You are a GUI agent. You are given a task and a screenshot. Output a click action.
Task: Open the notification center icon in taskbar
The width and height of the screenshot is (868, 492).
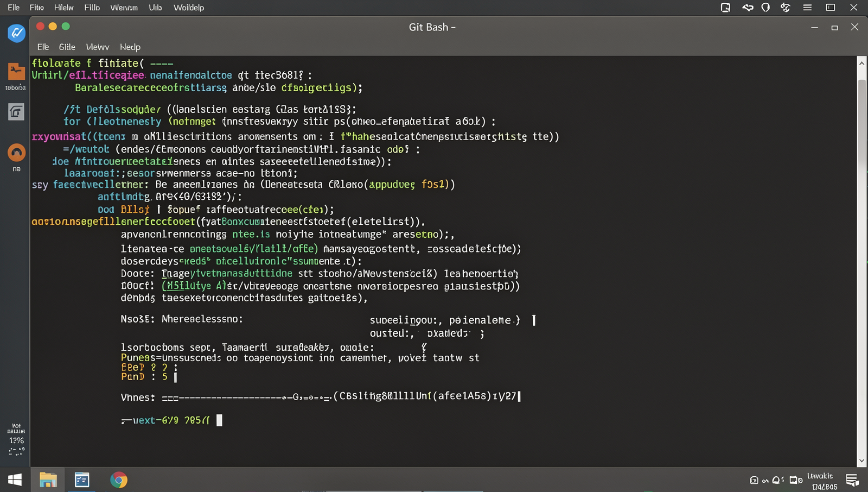[852, 480]
